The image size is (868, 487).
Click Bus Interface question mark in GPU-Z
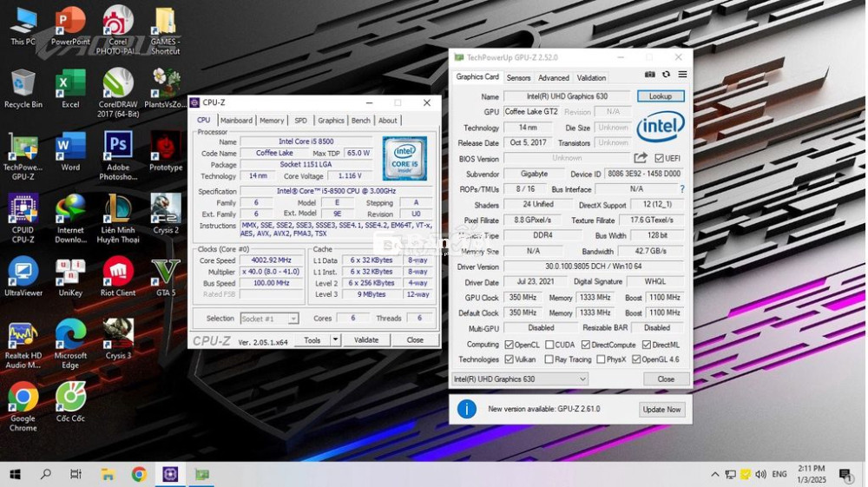click(x=682, y=189)
